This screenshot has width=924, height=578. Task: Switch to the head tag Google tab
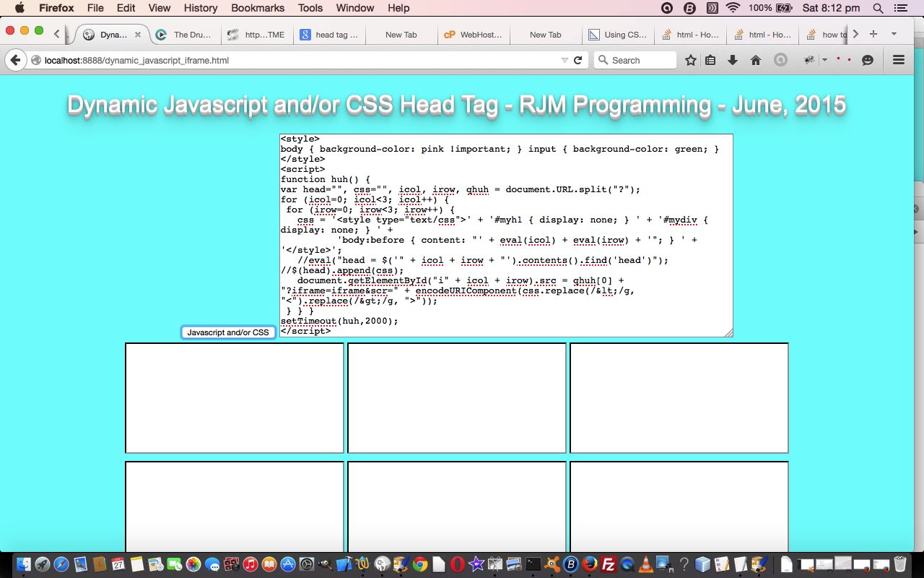pos(329,34)
